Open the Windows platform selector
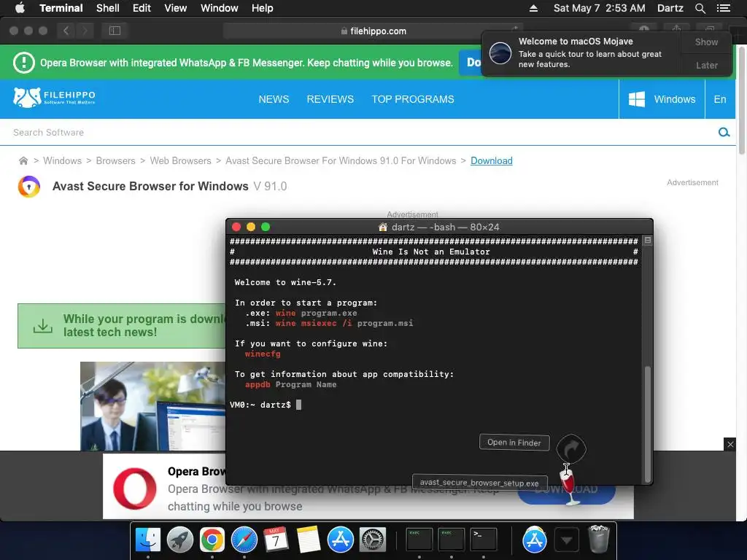747x560 pixels. pos(662,99)
